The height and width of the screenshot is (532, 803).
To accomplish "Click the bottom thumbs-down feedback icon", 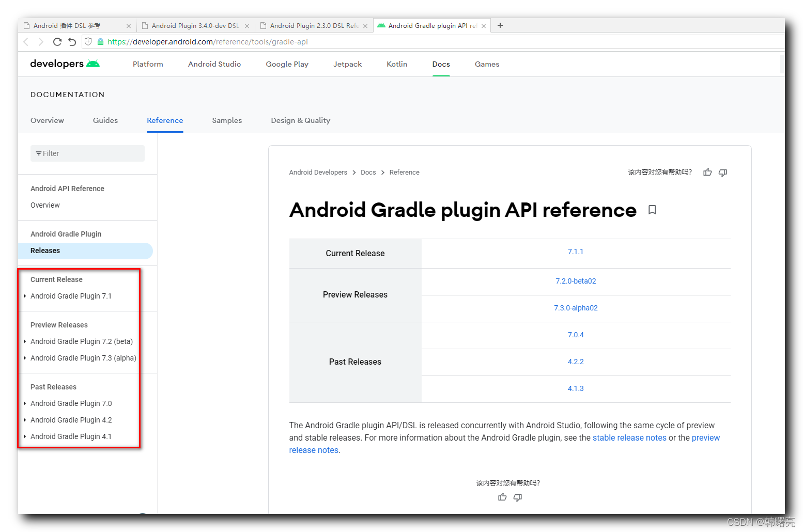I will [x=518, y=497].
